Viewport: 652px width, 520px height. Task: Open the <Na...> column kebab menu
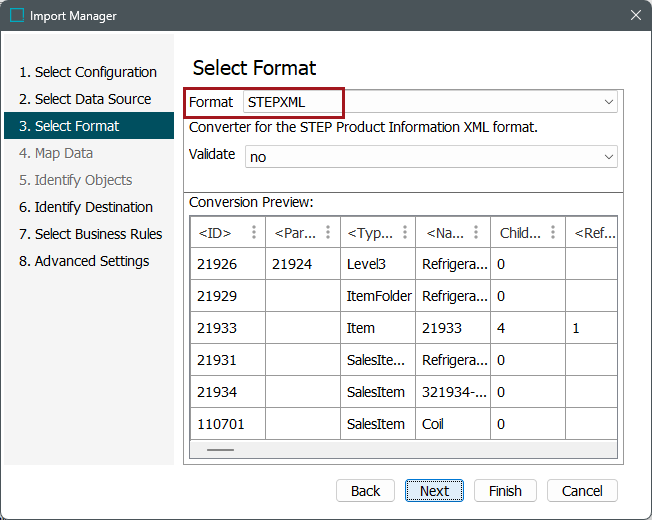click(x=478, y=233)
